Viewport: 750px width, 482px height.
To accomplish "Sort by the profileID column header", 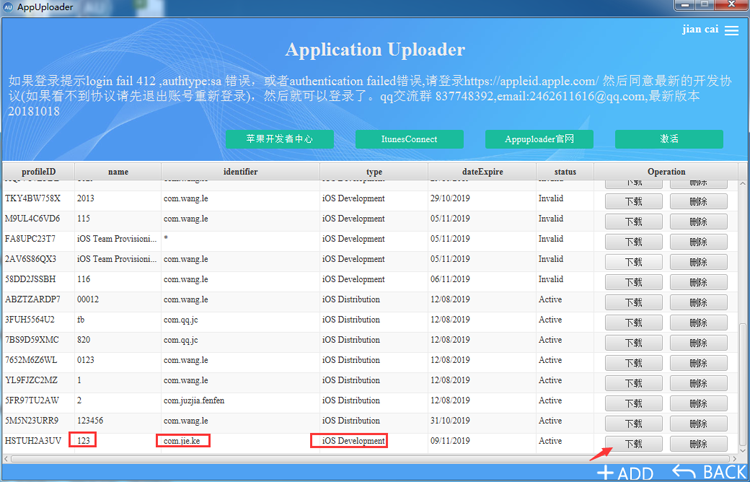I will (x=39, y=172).
